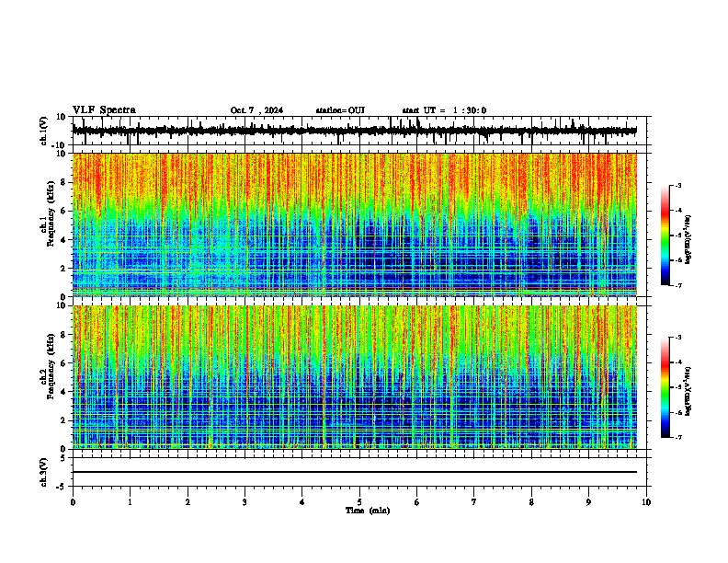Click the "ch.3(V)" axis label

coord(44,473)
